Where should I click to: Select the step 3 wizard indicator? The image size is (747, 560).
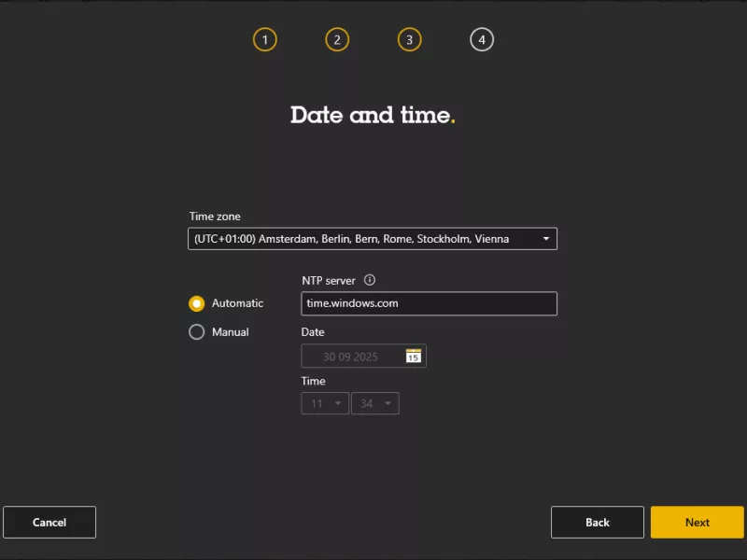tap(409, 39)
